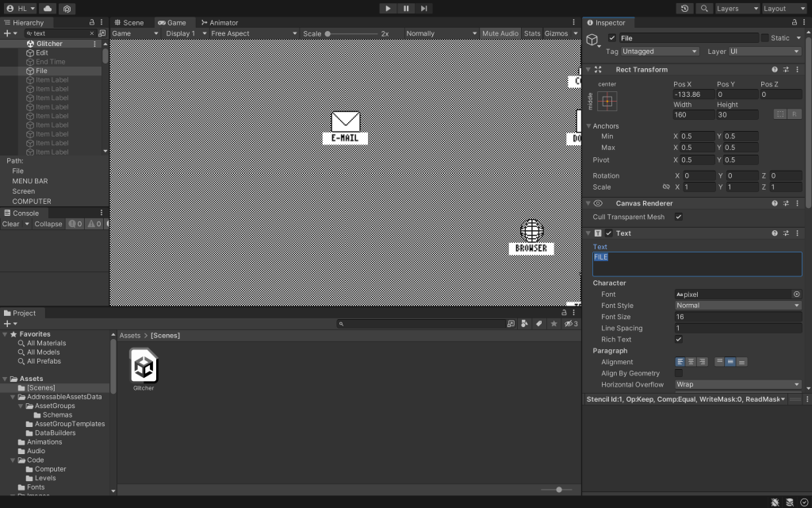Toggle the File object active checkbox
812x508 pixels.
point(612,38)
